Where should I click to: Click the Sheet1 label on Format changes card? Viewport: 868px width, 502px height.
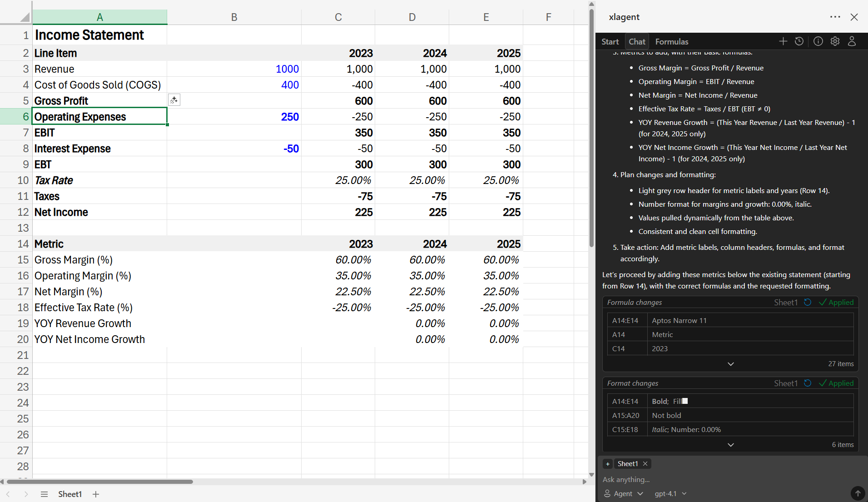pos(786,383)
